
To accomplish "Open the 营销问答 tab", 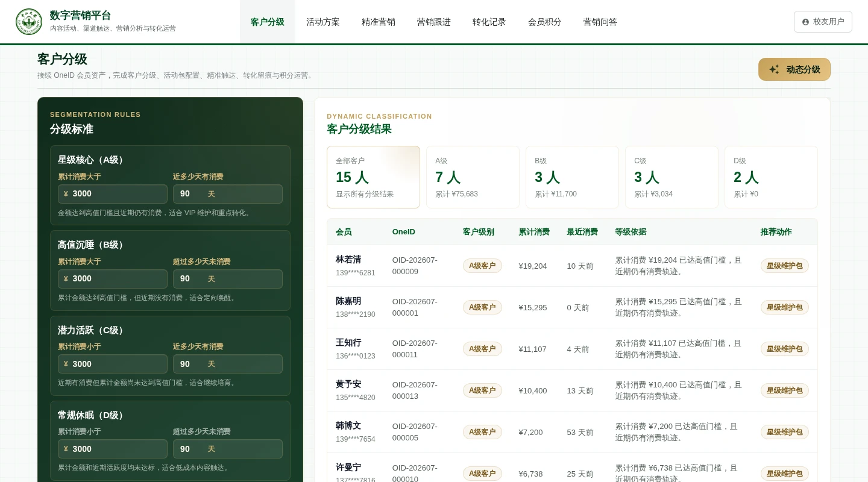I will tap(600, 22).
